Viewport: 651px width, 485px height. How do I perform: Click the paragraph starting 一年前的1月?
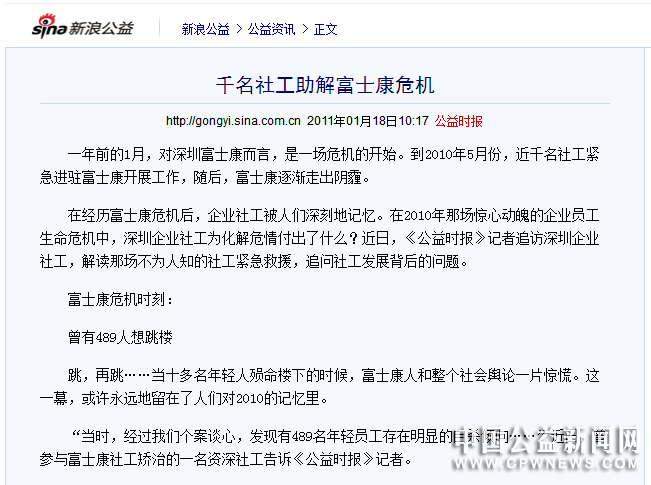pos(319,166)
